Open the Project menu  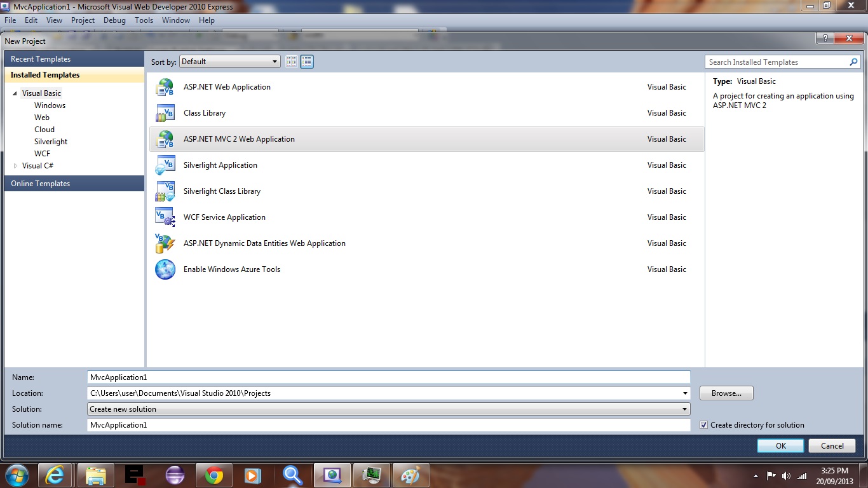pyautogui.click(x=83, y=20)
